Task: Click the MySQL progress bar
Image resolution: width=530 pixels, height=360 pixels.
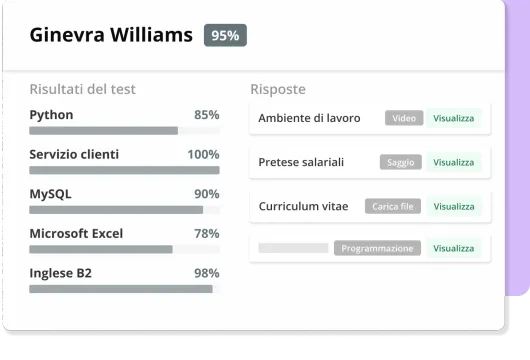Action: pos(124,210)
